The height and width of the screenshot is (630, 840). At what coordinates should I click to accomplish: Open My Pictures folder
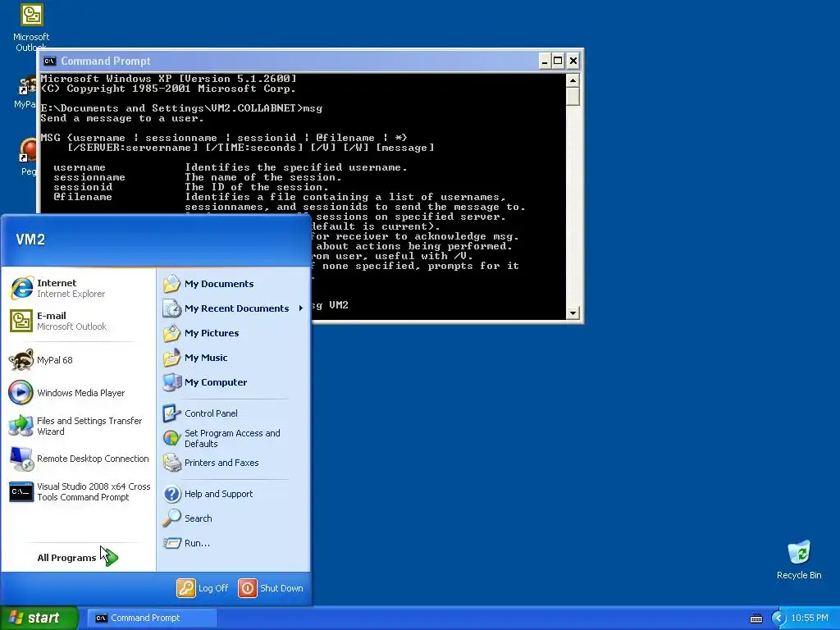click(234, 333)
